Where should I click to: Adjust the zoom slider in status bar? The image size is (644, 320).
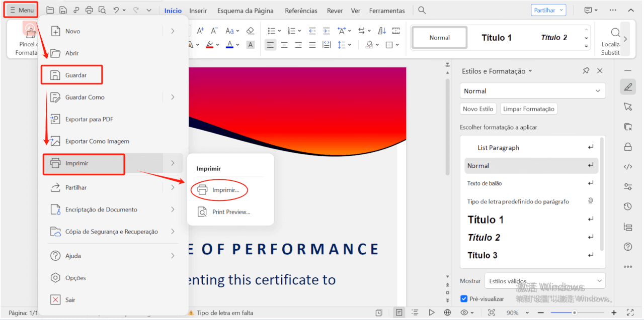click(x=574, y=312)
